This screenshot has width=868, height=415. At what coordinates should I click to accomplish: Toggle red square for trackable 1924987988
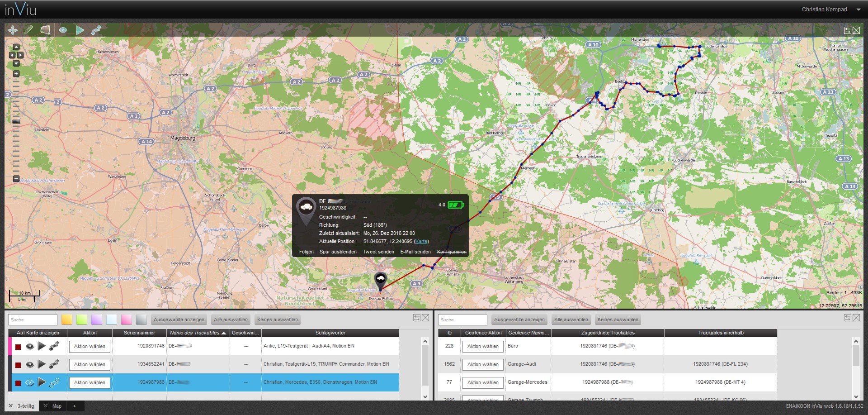[x=18, y=383]
